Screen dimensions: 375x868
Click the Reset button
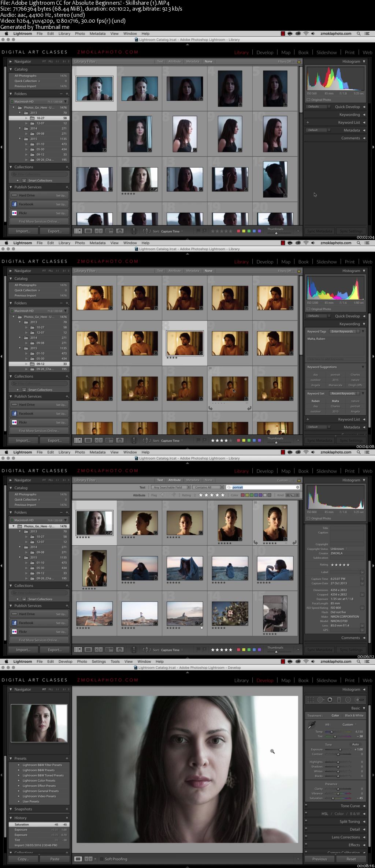(x=351, y=859)
